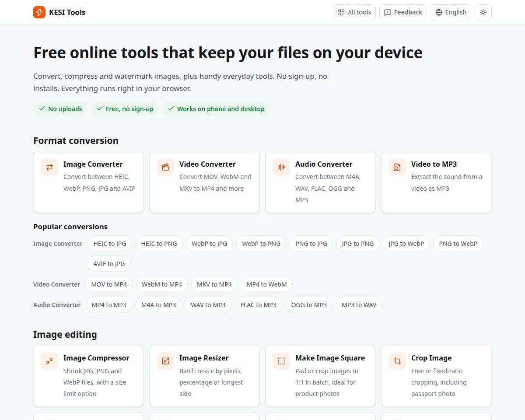Screen dimensions: 525x420
Task: Choose the WebP to JPG chip
Action: [x=210, y=244]
